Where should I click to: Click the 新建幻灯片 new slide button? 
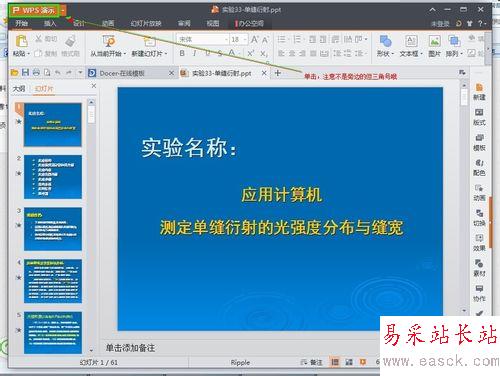coord(149,47)
